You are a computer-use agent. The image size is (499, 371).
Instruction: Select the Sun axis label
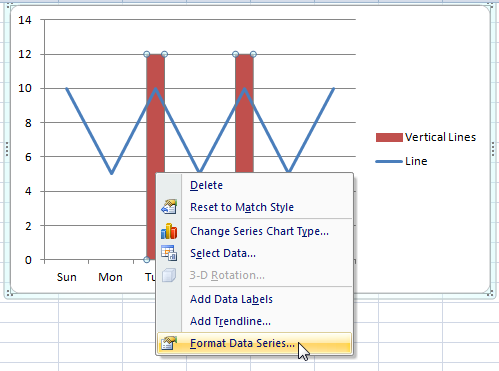(x=67, y=277)
